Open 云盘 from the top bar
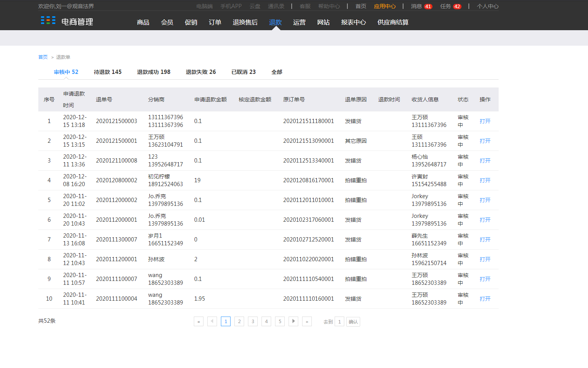 255,6
